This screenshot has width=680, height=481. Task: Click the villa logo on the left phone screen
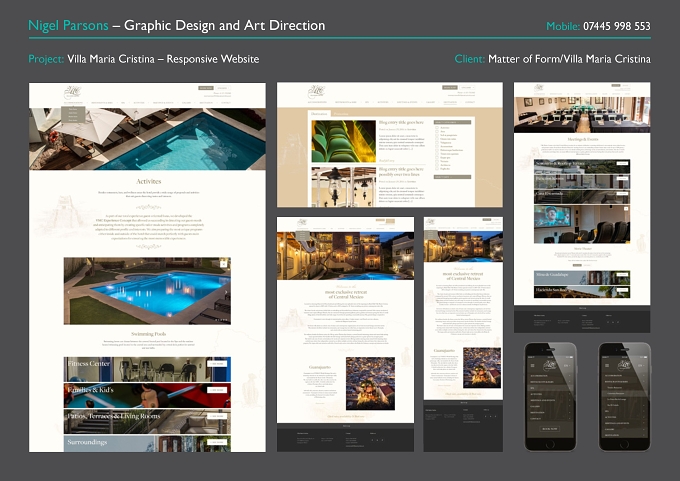pyautogui.click(x=550, y=365)
